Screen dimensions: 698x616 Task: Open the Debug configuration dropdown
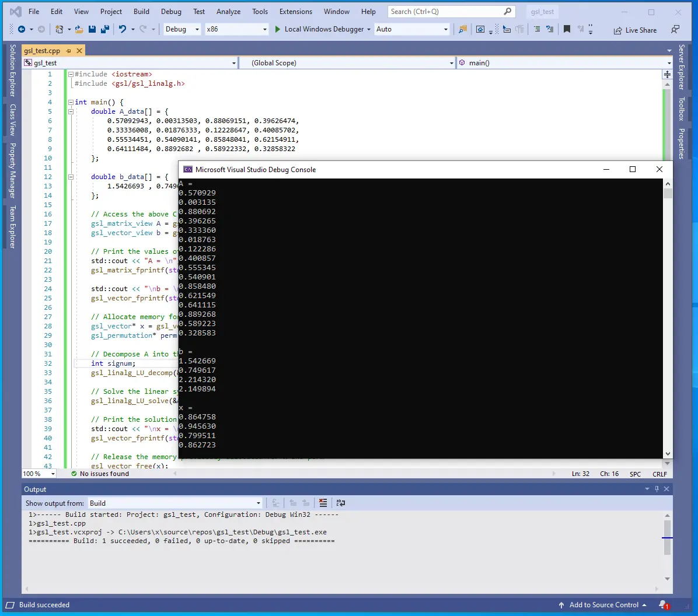(x=182, y=29)
